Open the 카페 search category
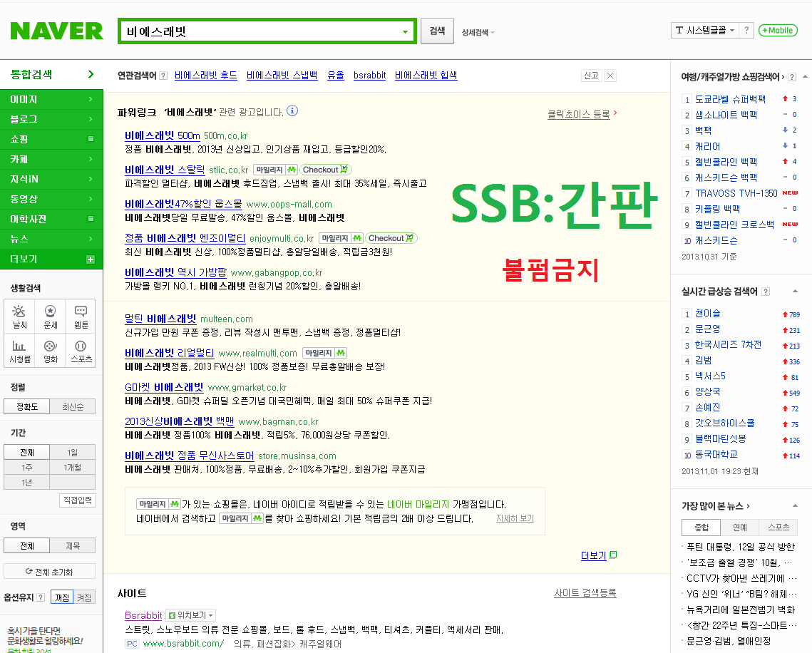This screenshot has width=812, height=653. pyautogui.click(x=51, y=159)
